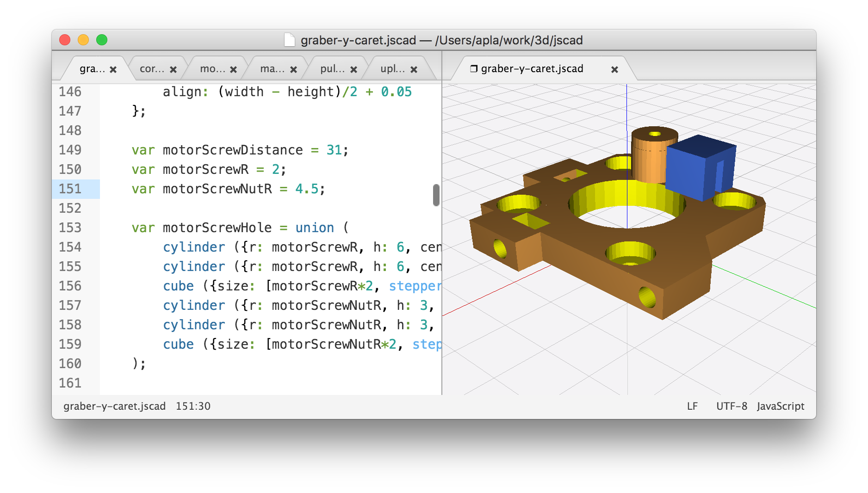This screenshot has height=493, width=868.
Task: Click line number 160 in the gutter
Action: point(70,364)
